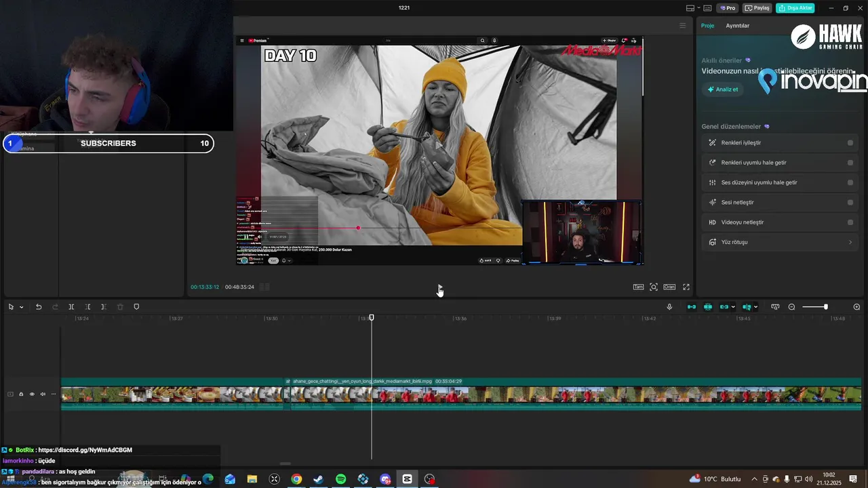
Task: Click the current timecode 00:13:33:12
Action: click(x=205, y=287)
